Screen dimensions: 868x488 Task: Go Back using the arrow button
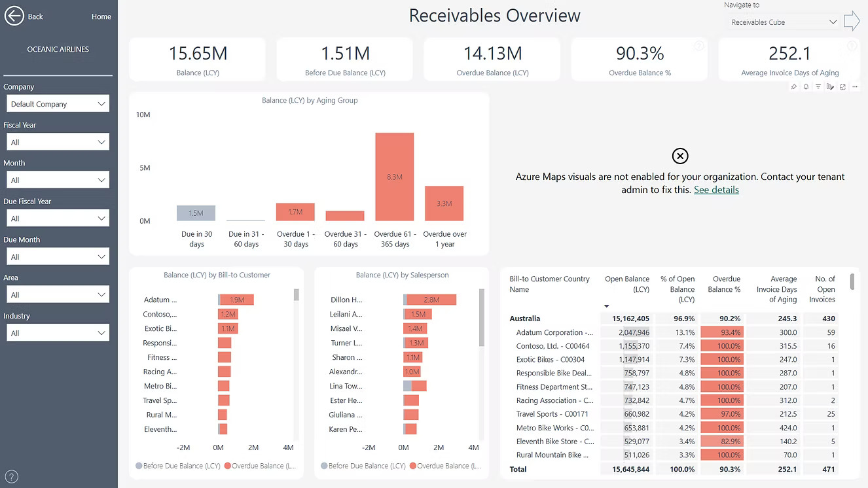(14, 16)
